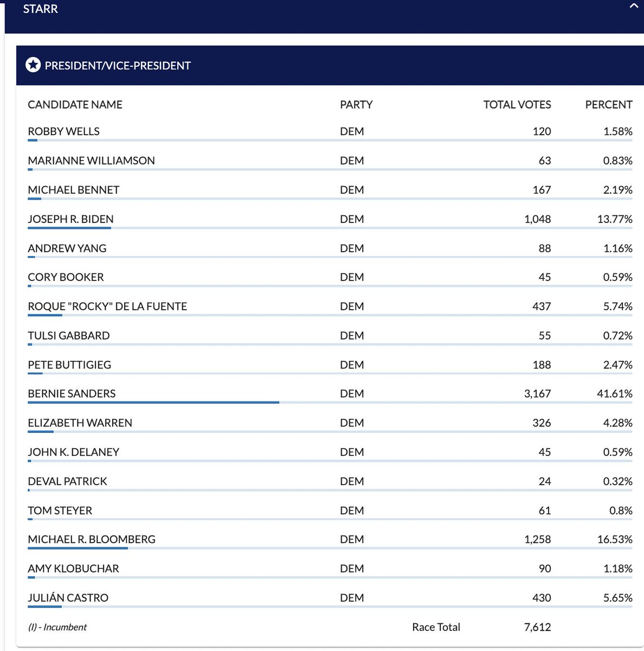644x651 pixels.
Task: Click Elizabeth Warren's 326 vote total
Action: (x=542, y=423)
